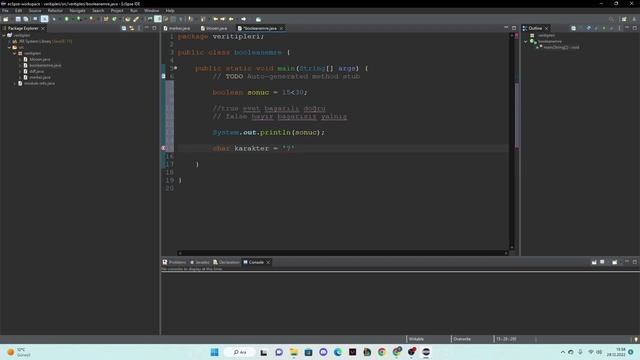Click the Search flashlight toolbar icon
Image resolution: width=640 pixels, height=360 pixels.
(x=136, y=19)
